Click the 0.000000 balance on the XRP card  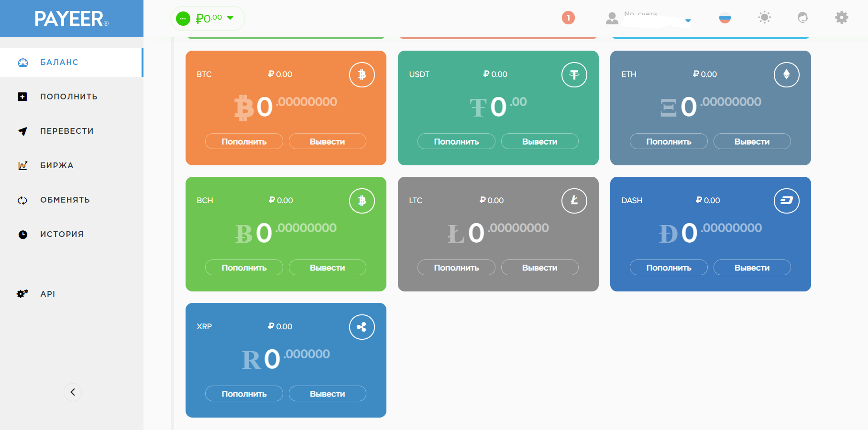click(286, 359)
